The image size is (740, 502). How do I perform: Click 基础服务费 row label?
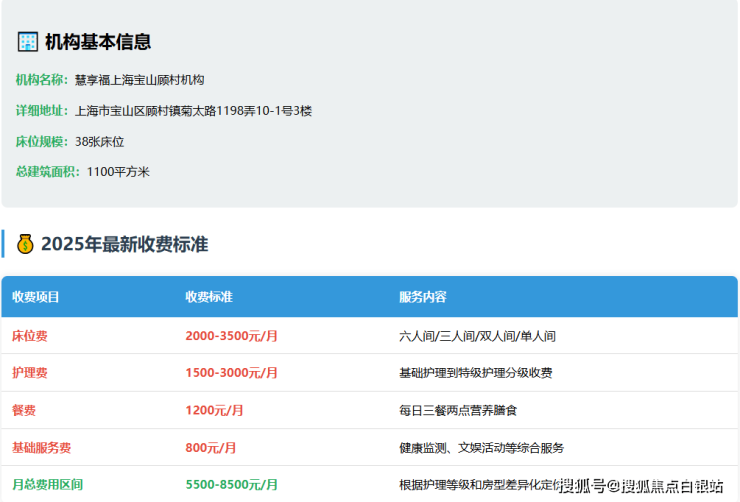[42, 447]
